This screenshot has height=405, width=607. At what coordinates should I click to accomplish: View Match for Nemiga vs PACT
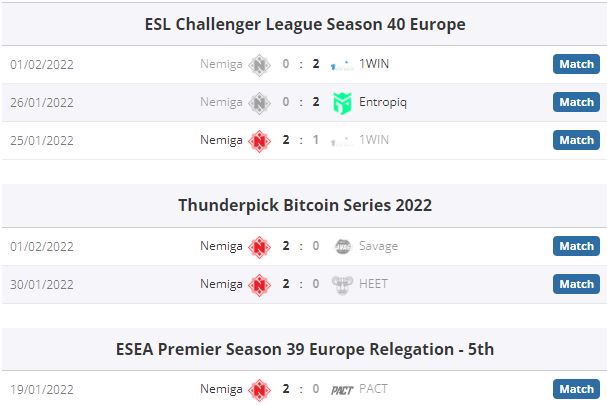(576, 389)
